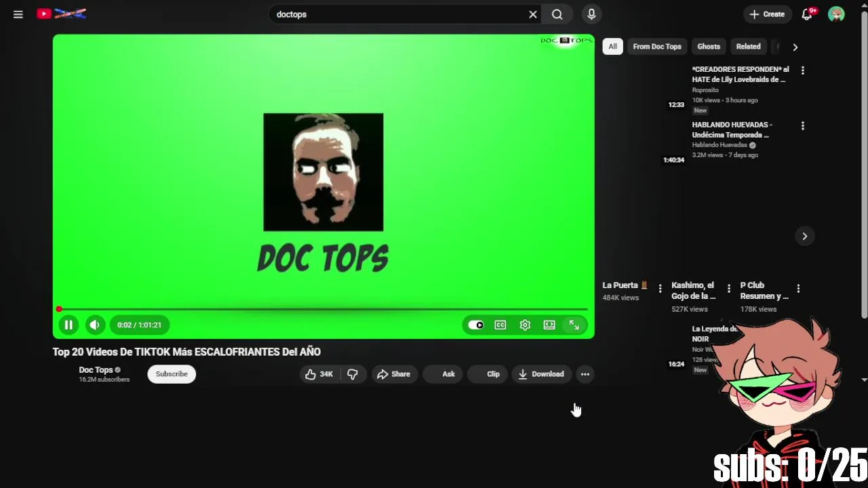Mute the video volume
This screenshot has height=488, width=868.
click(94, 325)
